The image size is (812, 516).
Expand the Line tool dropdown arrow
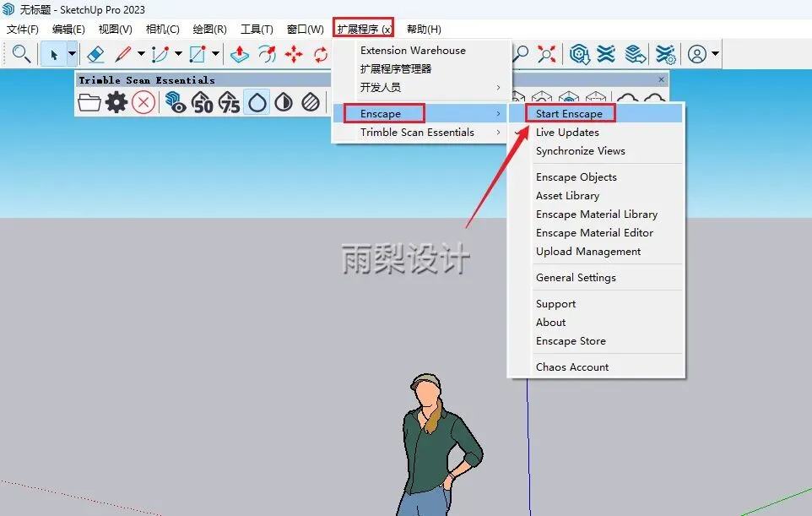pyautogui.click(x=141, y=54)
